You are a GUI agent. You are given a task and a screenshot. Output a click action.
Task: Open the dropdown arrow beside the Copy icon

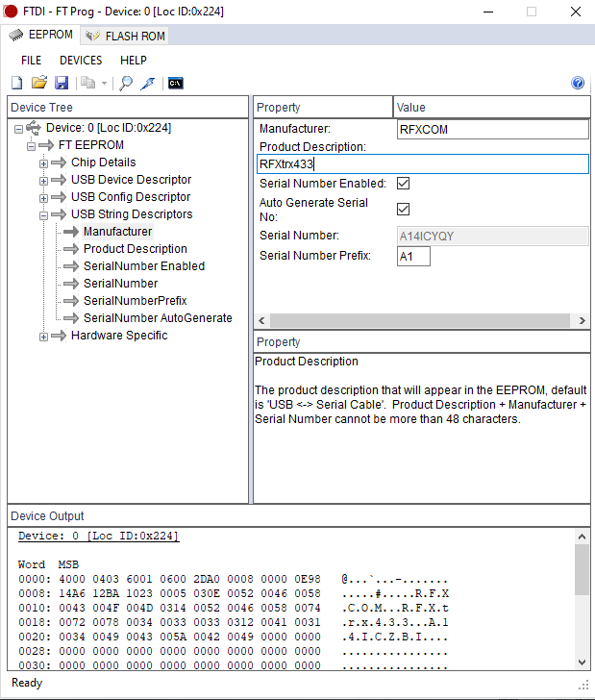(x=104, y=83)
